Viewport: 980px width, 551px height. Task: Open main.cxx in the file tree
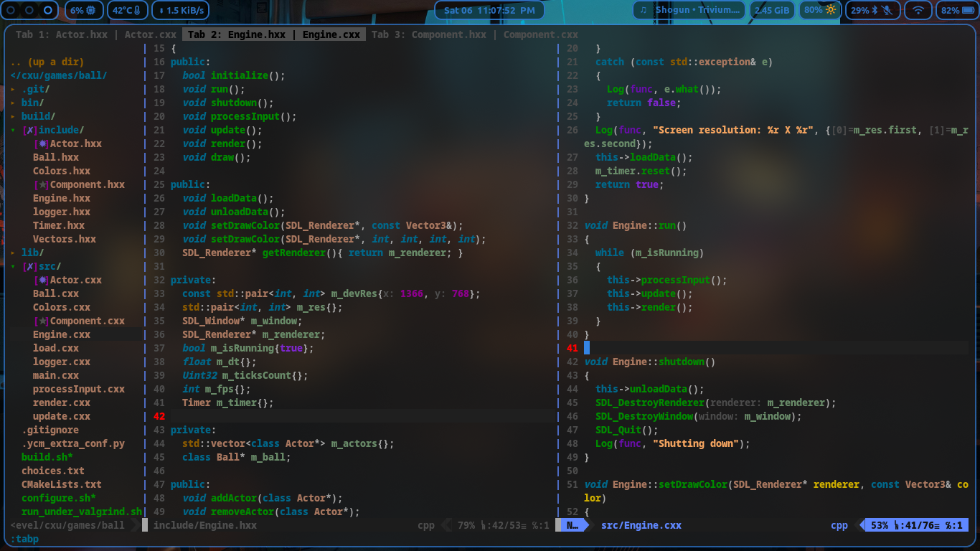56,375
